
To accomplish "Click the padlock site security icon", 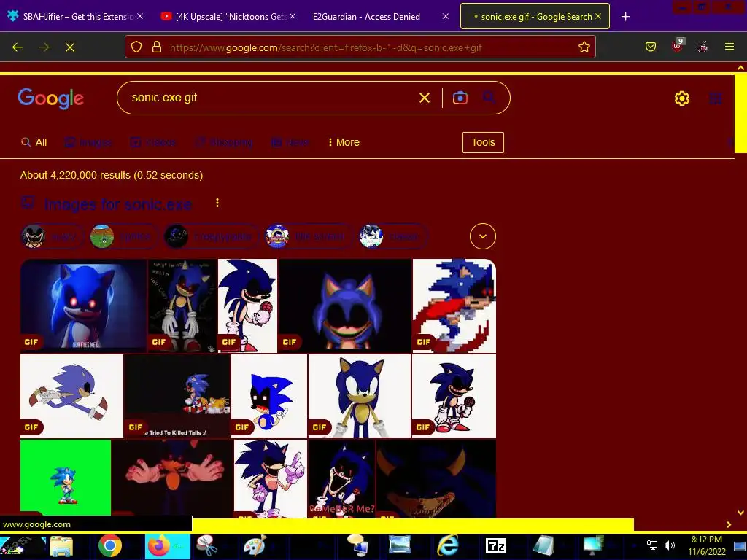I will [156, 47].
